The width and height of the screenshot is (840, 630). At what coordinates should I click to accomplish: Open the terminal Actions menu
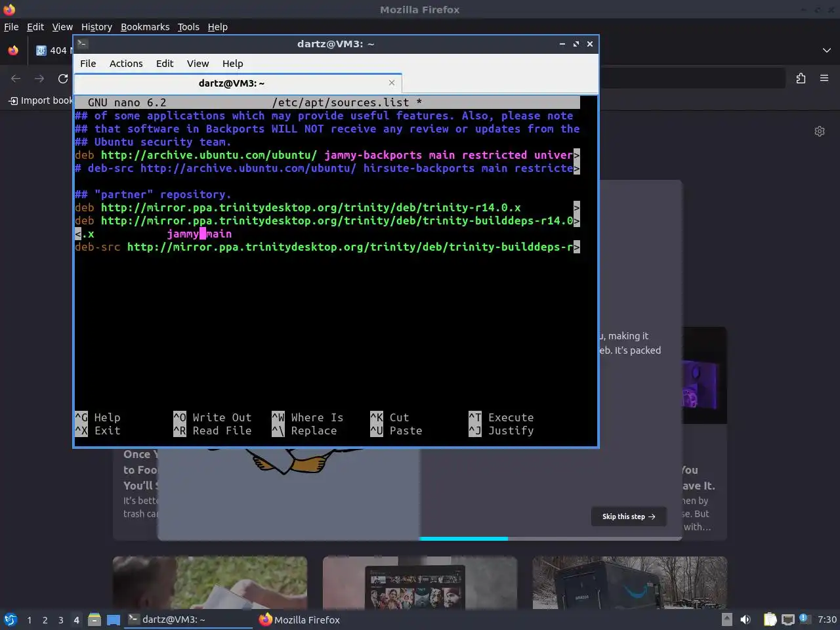(126, 64)
